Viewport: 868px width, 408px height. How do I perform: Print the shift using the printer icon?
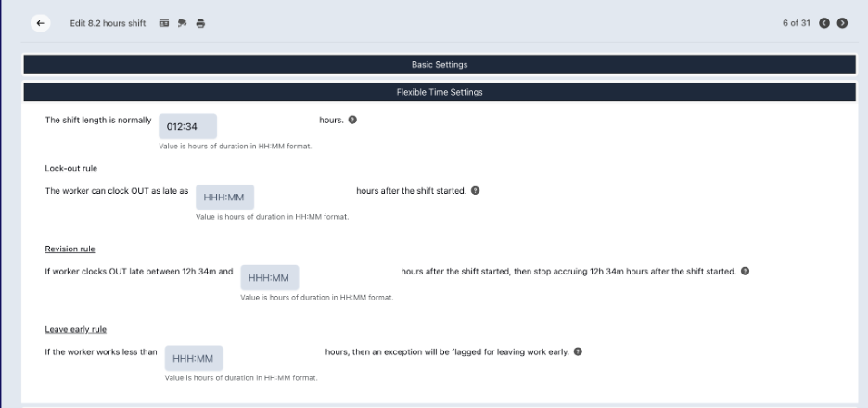click(200, 23)
